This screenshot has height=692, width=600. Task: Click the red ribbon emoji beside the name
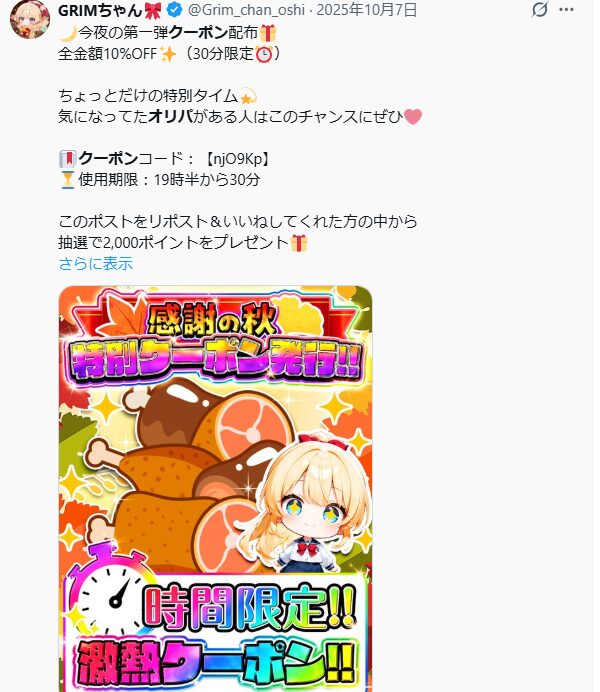[x=153, y=10]
